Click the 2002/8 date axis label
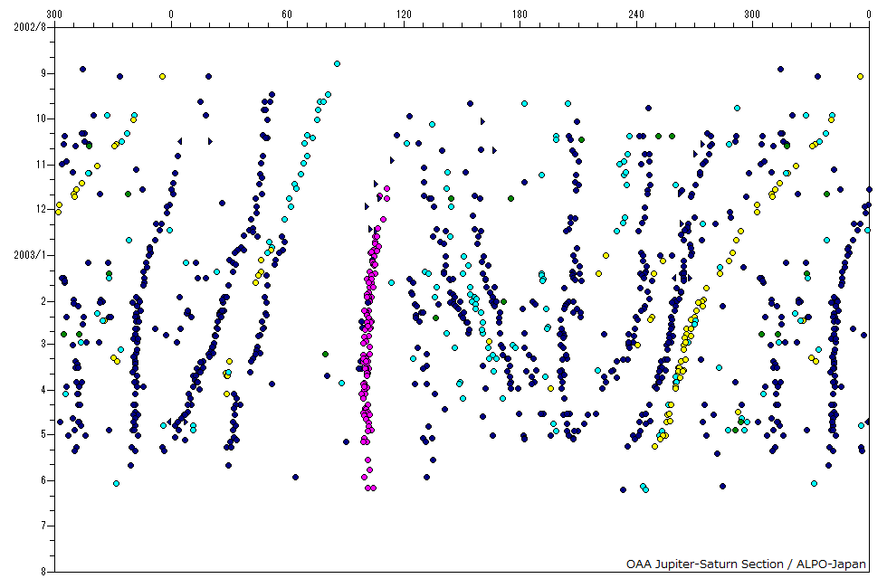Image resolution: width=887 pixels, height=588 pixels. [29, 27]
